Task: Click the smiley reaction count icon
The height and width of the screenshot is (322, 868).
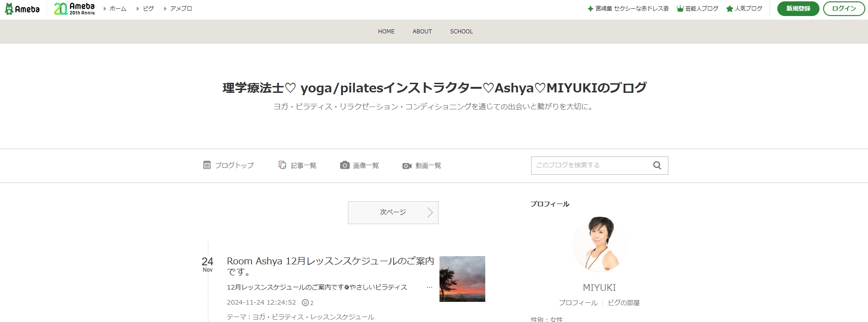Action: [305, 303]
